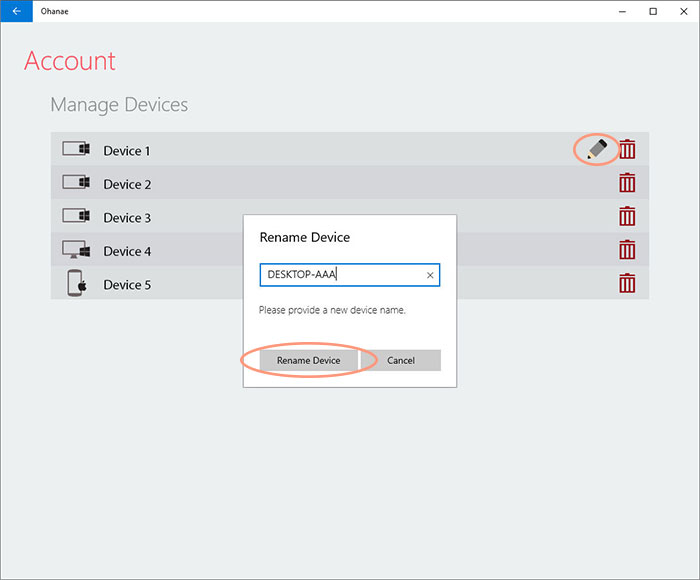The width and height of the screenshot is (700, 580).
Task: Click the pencil edit icon for Device 1
Action: tap(597, 149)
